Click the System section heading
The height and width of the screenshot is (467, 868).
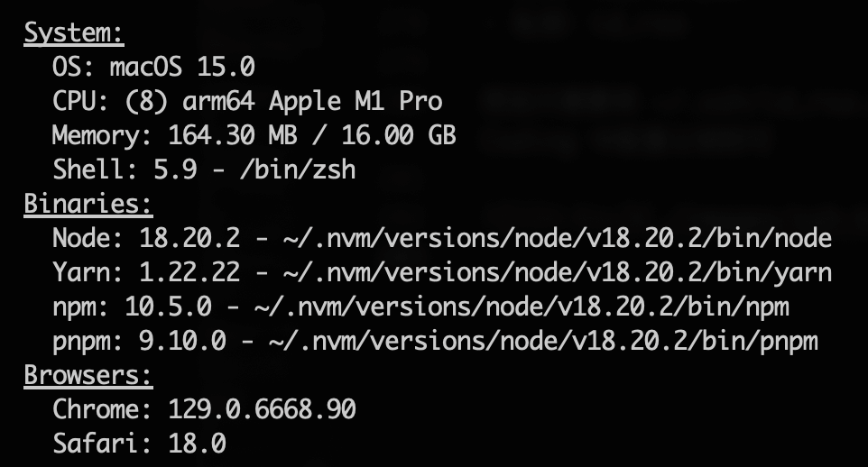pyautogui.click(x=74, y=33)
